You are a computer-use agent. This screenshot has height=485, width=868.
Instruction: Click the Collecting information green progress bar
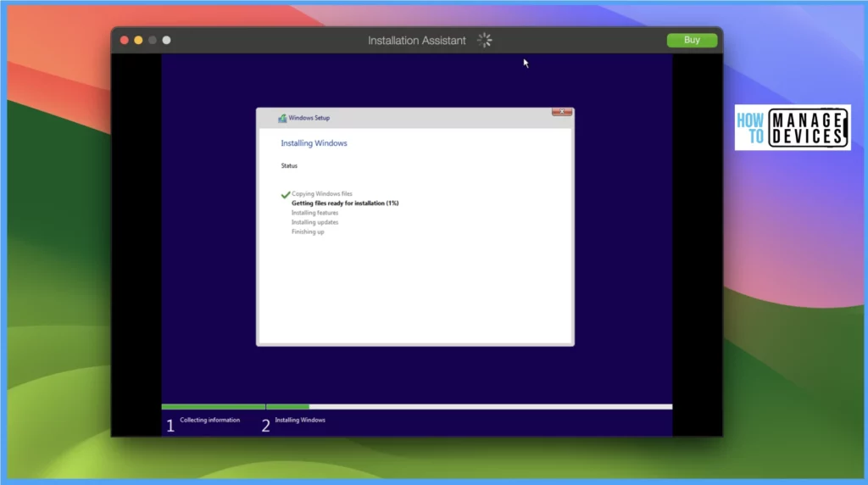[x=213, y=407]
